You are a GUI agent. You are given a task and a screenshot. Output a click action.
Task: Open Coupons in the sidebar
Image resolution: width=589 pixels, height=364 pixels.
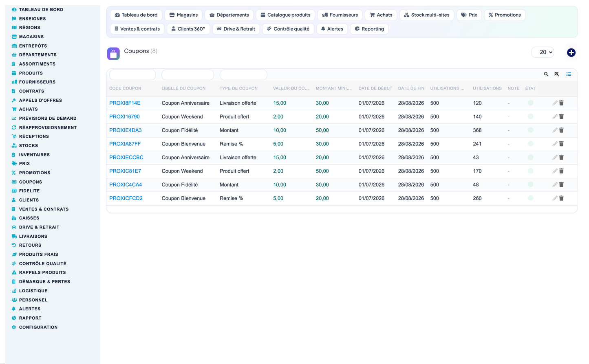click(31, 182)
